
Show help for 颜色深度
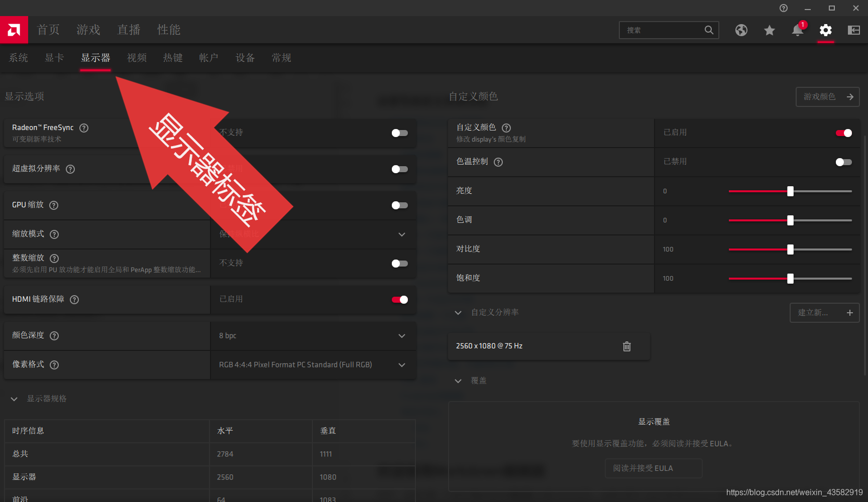point(54,336)
